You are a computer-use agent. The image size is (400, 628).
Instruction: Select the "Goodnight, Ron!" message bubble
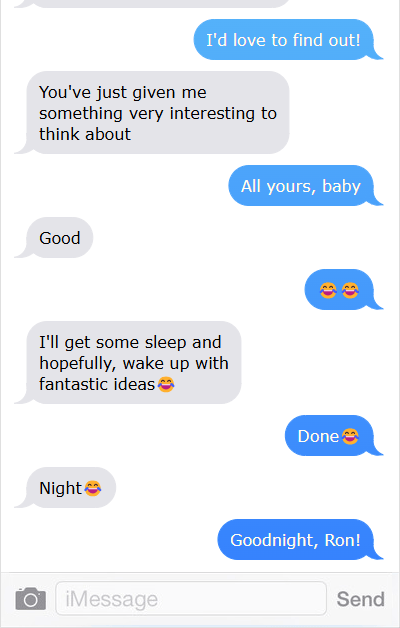(x=295, y=540)
